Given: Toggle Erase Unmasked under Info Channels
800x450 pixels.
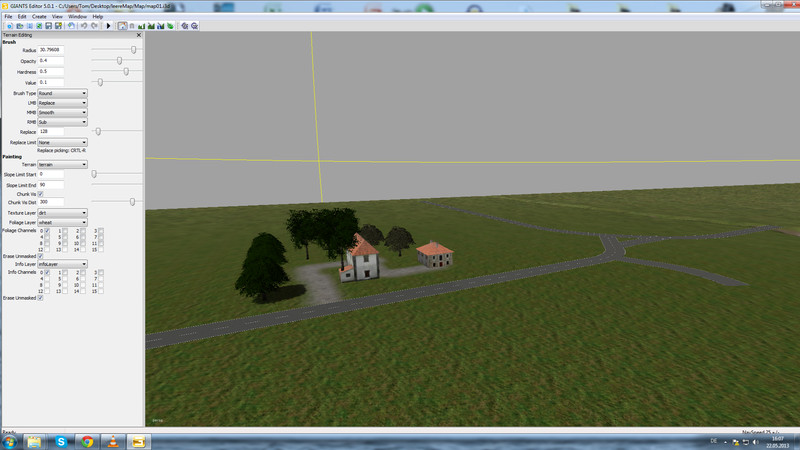Looking at the screenshot, I should (x=40, y=298).
